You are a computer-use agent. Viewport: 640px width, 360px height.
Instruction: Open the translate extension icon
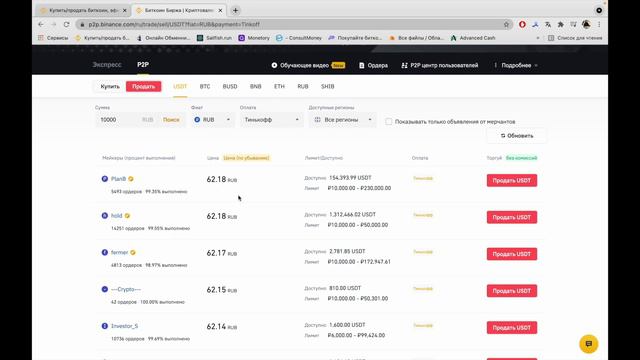coord(548,24)
